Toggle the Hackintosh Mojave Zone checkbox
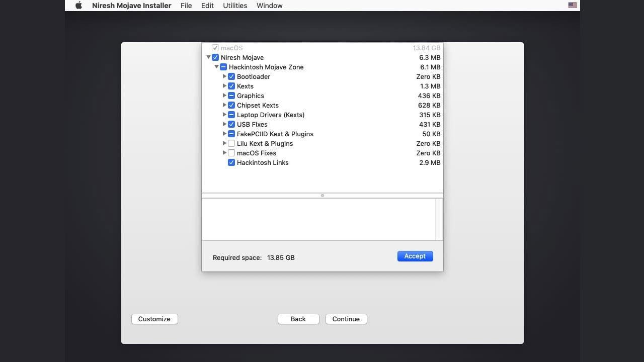The image size is (644, 362). pos(223,67)
